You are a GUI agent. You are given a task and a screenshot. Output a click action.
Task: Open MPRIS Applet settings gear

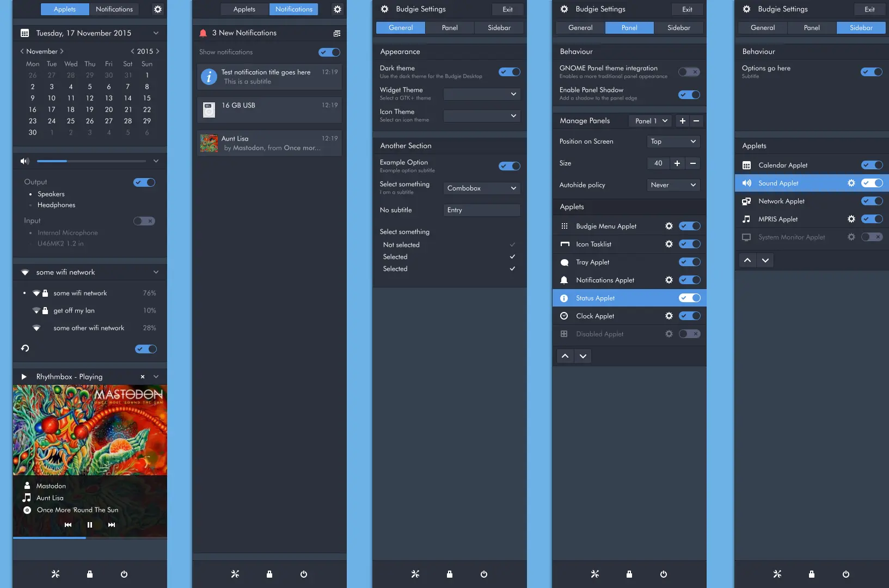[x=851, y=219]
